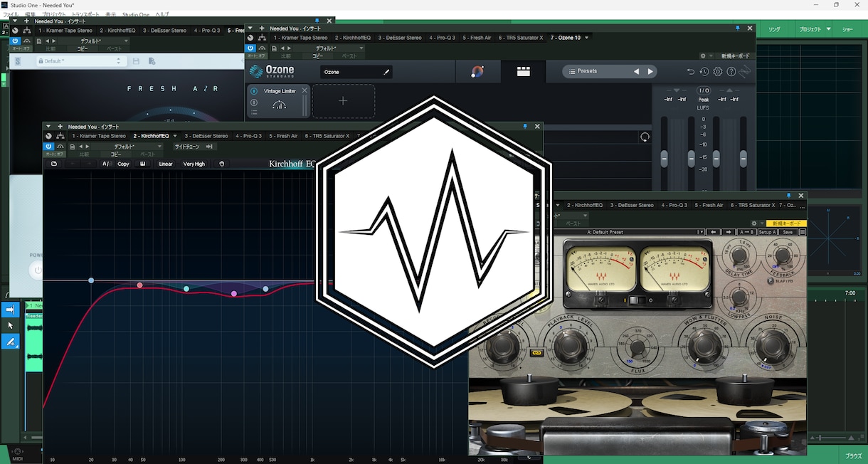Screen dimensions: 868x464
Task: Add Ozone module via plus slot
Action: pyautogui.click(x=343, y=101)
